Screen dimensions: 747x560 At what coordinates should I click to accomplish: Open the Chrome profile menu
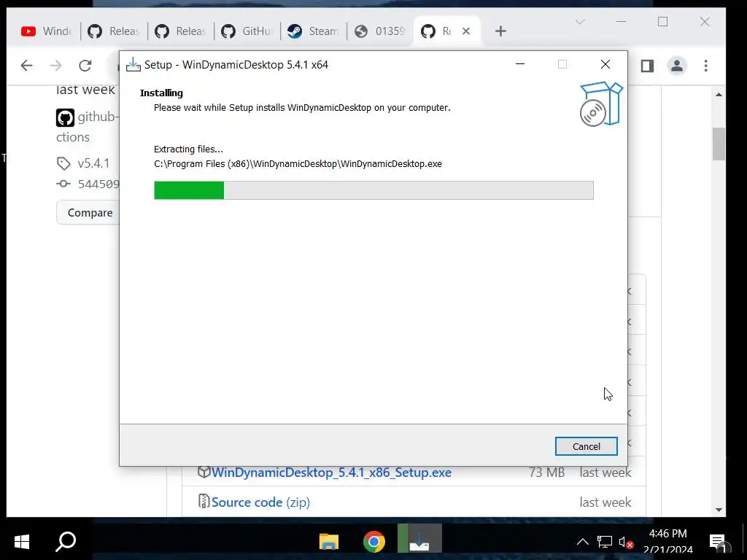676,66
